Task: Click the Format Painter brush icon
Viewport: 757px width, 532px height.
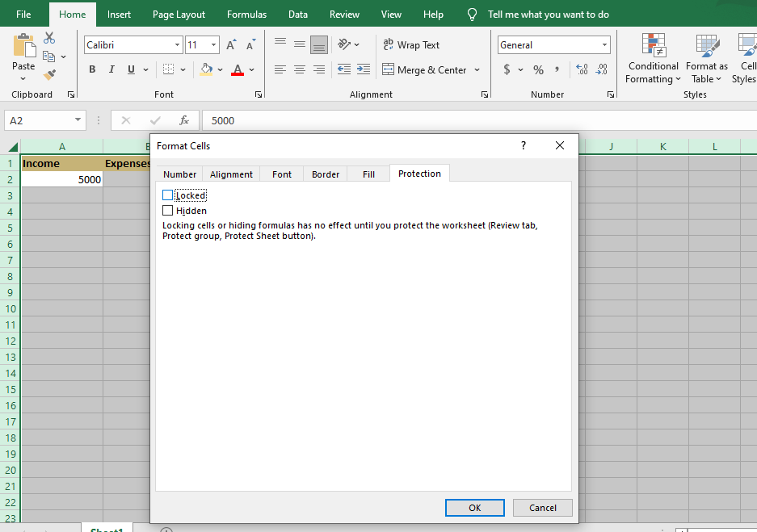Action: pyautogui.click(x=49, y=75)
